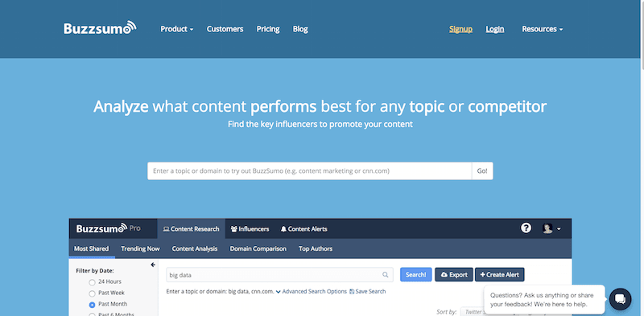Click the help question mark icon
The height and width of the screenshot is (316, 644).
526,228
